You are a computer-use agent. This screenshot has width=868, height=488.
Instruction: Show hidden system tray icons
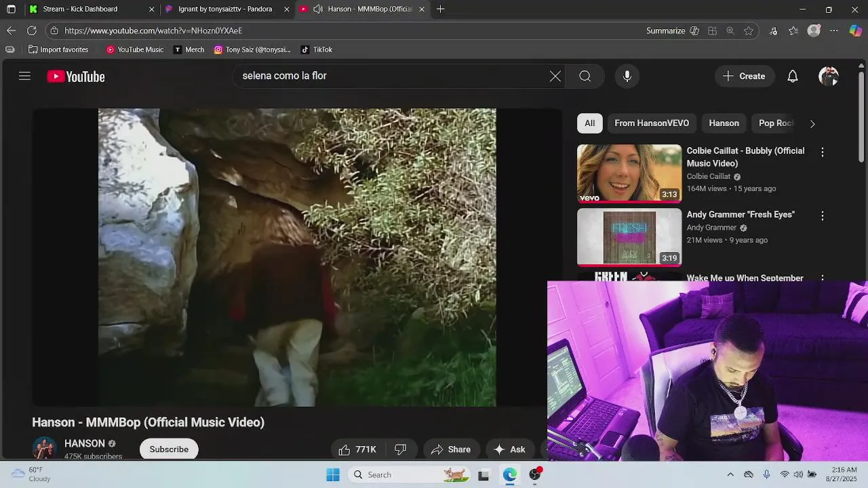click(730, 474)
